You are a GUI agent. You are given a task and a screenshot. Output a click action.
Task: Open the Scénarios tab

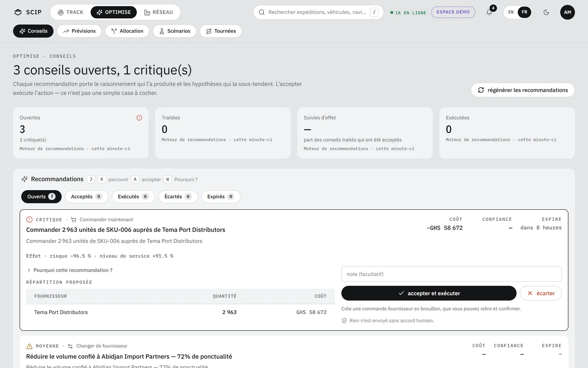(x=175, y=31)
